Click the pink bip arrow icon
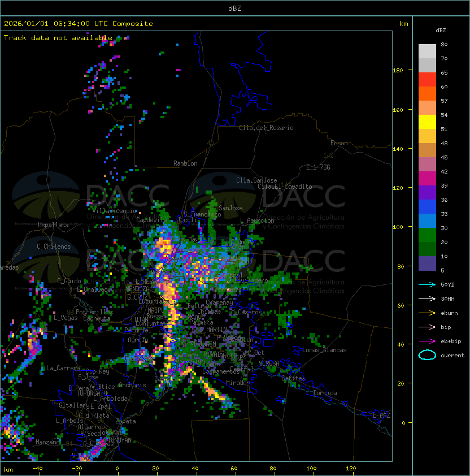Image resolution: width=470 pixels, height=476 pixels. (x=427, y=327)
